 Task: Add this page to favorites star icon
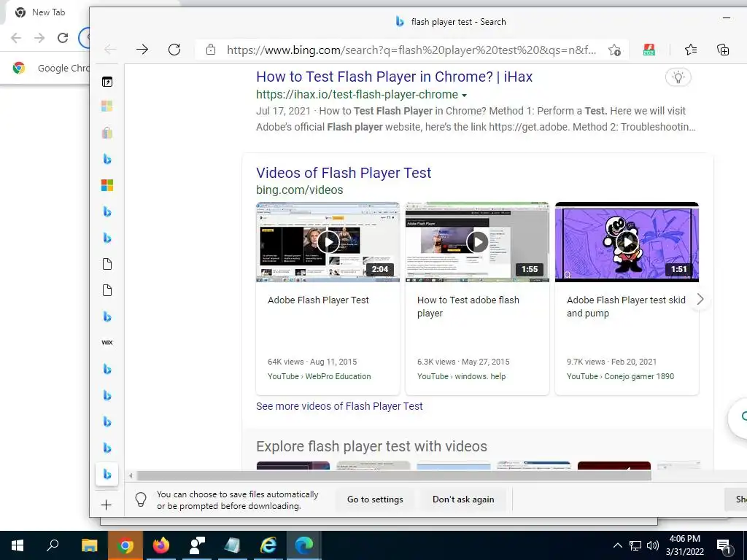614,50
